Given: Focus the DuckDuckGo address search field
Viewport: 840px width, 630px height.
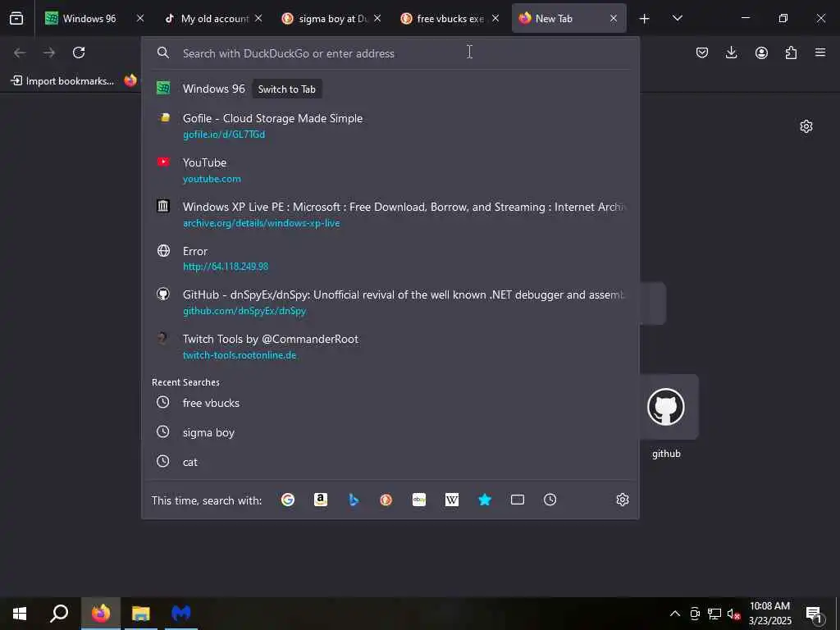Looking at the screenshot, I should (390, 53).
